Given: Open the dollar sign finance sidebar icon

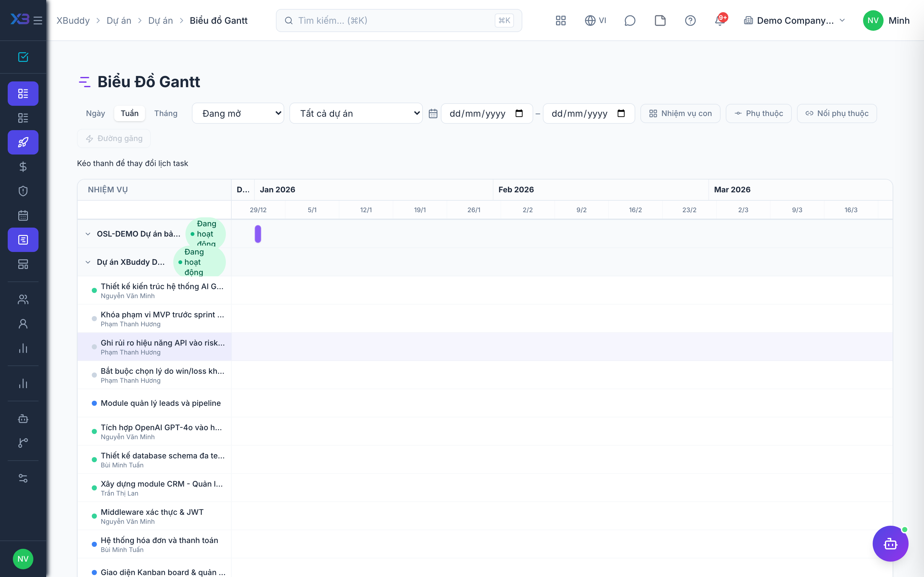Looking at the screenshot, I should coord(23,167).
